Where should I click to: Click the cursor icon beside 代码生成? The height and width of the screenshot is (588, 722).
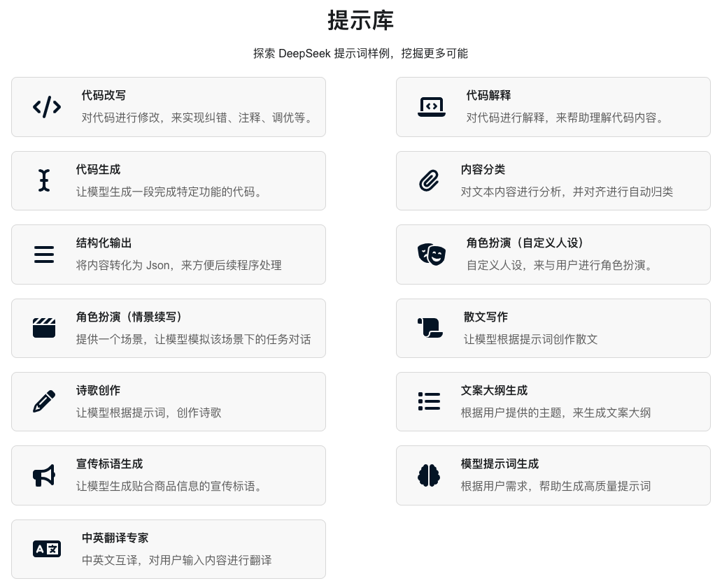click(44, 180)
